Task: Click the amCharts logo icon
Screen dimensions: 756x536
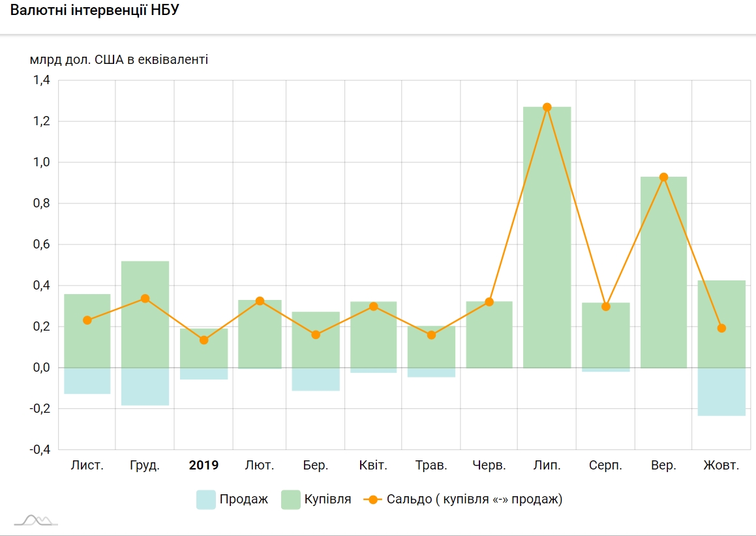Action: coord(36,520)
